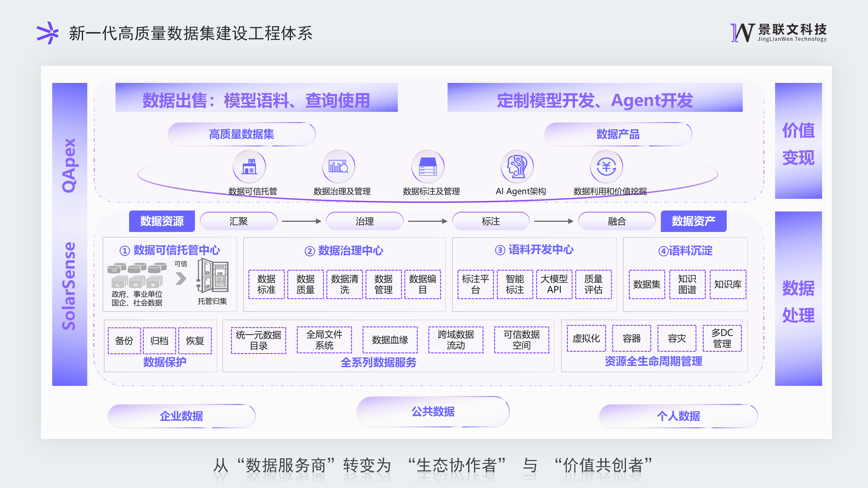Click the 全系列数据服务 section label
Image resolution: width=868 pixels, height=488 pixels.
click(378, 362)
